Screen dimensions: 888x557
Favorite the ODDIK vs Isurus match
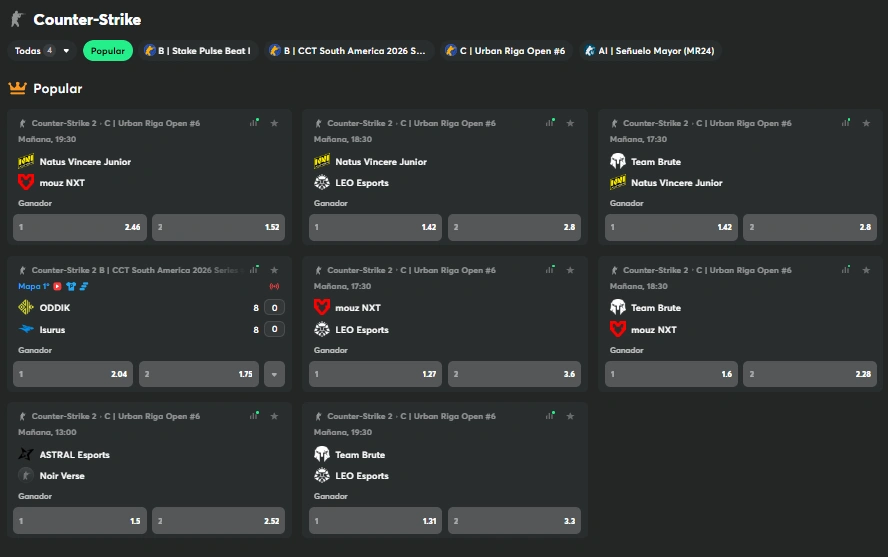click(x=274, y=270)
